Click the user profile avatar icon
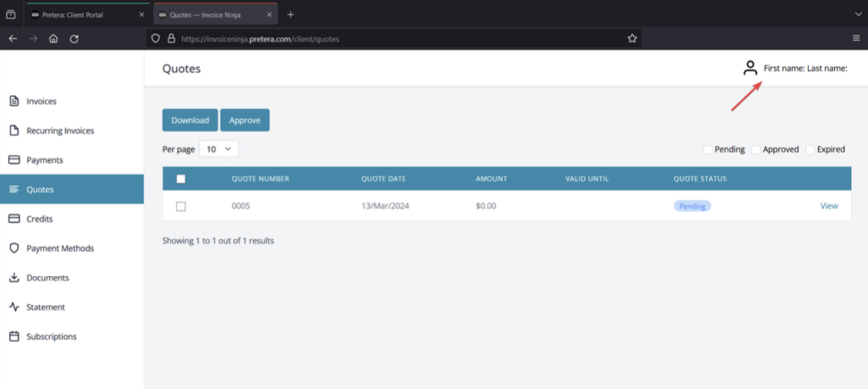Screen dimensions: 868x389 [750, 68]
